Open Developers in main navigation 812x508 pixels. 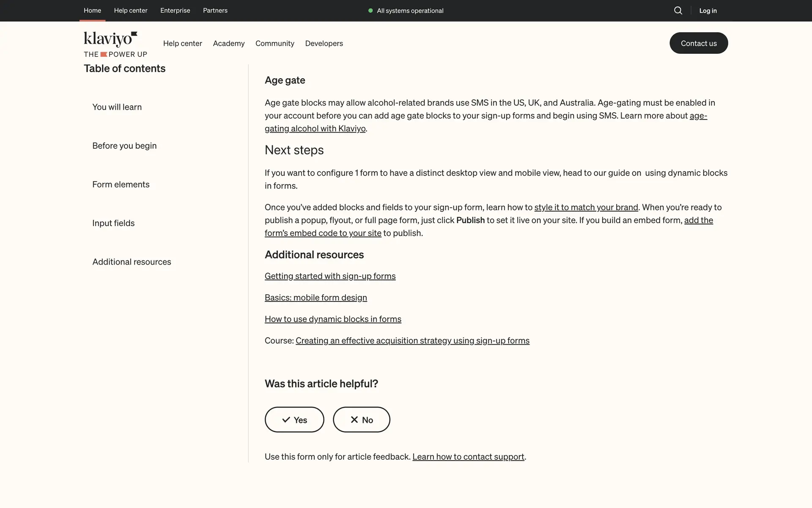click(x=324, y=43)
